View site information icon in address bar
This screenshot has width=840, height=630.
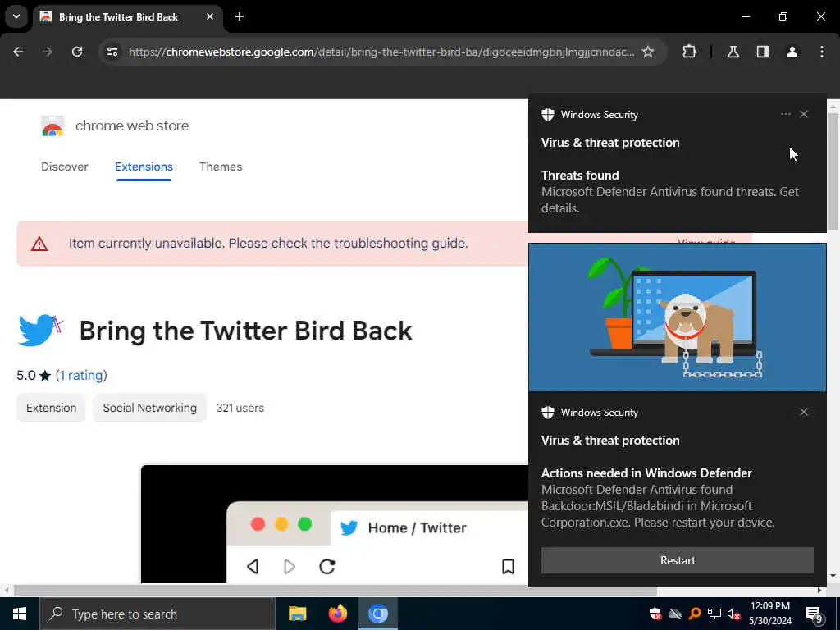click(x=112, y=52)
